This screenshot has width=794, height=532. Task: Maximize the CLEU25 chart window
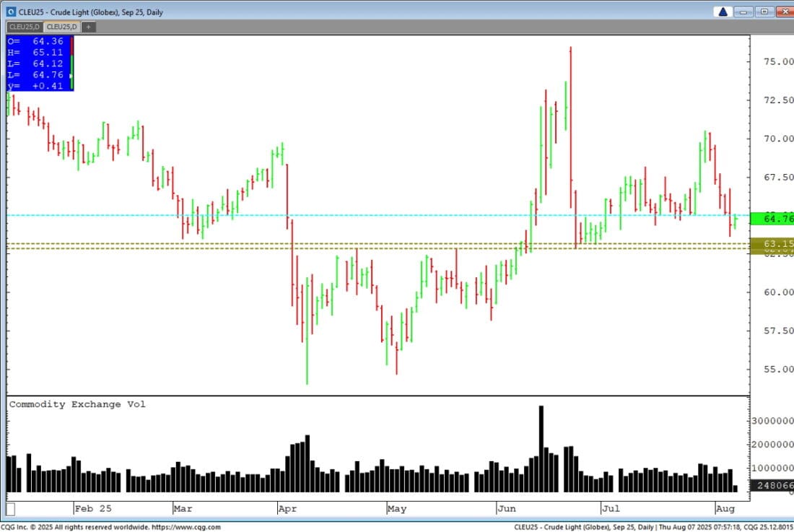764,12
